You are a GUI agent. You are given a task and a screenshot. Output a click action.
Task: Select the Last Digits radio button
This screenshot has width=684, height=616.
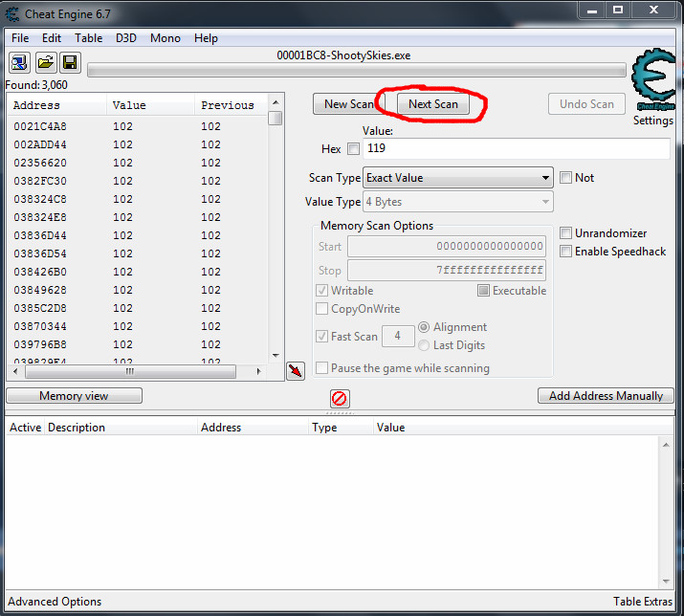[x=424, y=345]
